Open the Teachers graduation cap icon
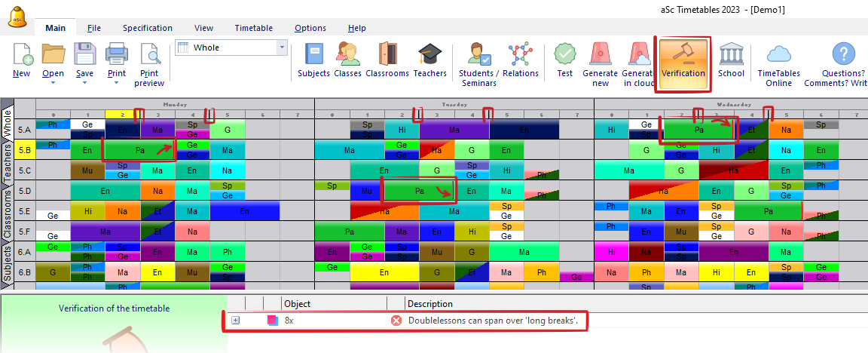The width and height of the screenshot is (868, 353). coord(429,54)
